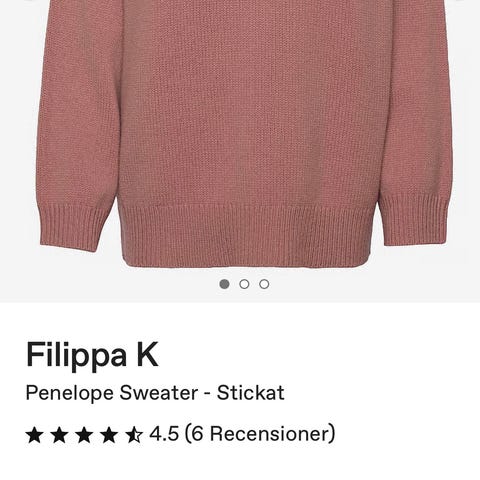Click the fourth rating star

click(109, 435)
